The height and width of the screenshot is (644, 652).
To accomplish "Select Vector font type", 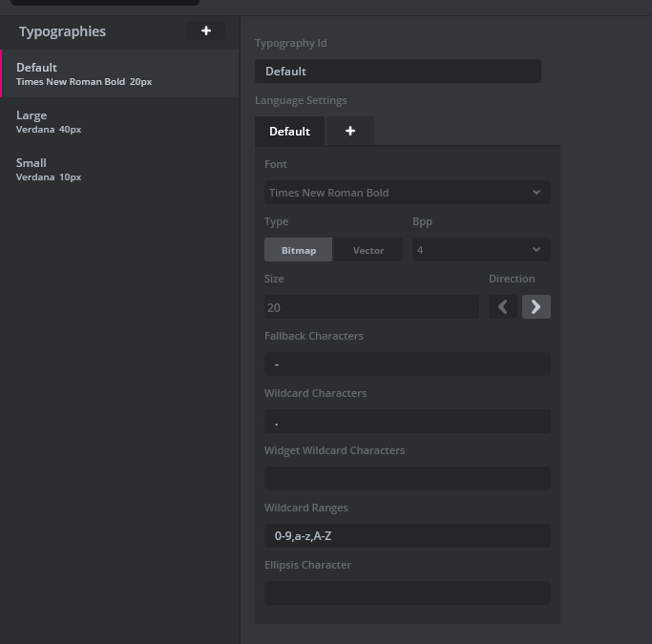I will pyautogui.click(x=368, y=250).
